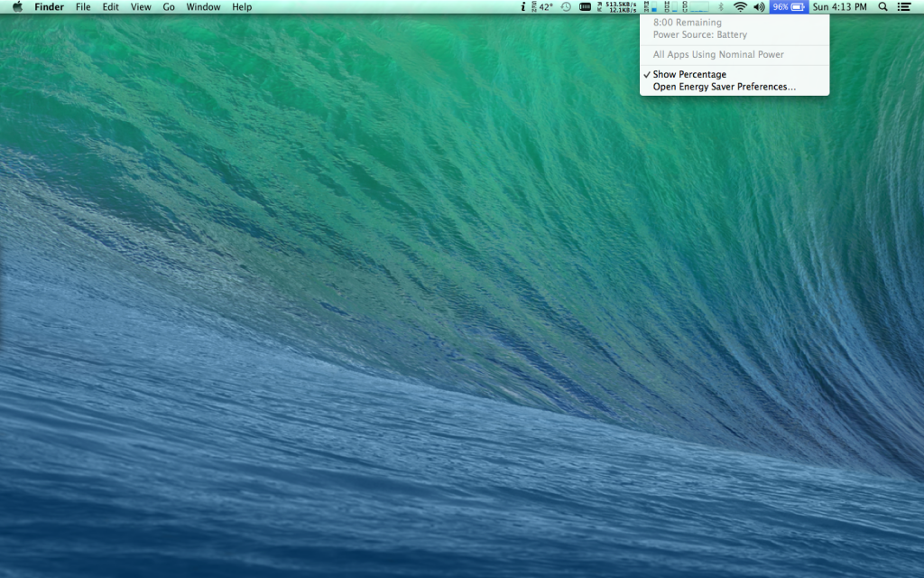Open the Window menu
924x578 pixels.
tap(203, 7)
